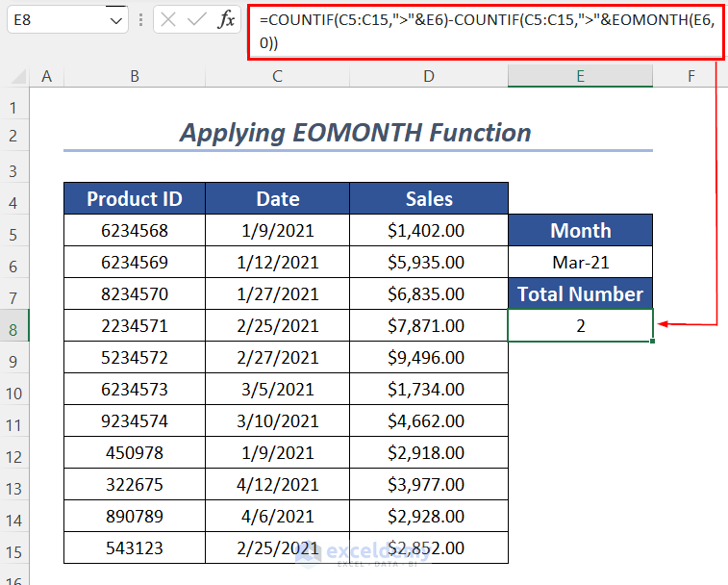
Task: Select the Mar-21 month cell
Action: pyautogui.click(x=580, y=263)
